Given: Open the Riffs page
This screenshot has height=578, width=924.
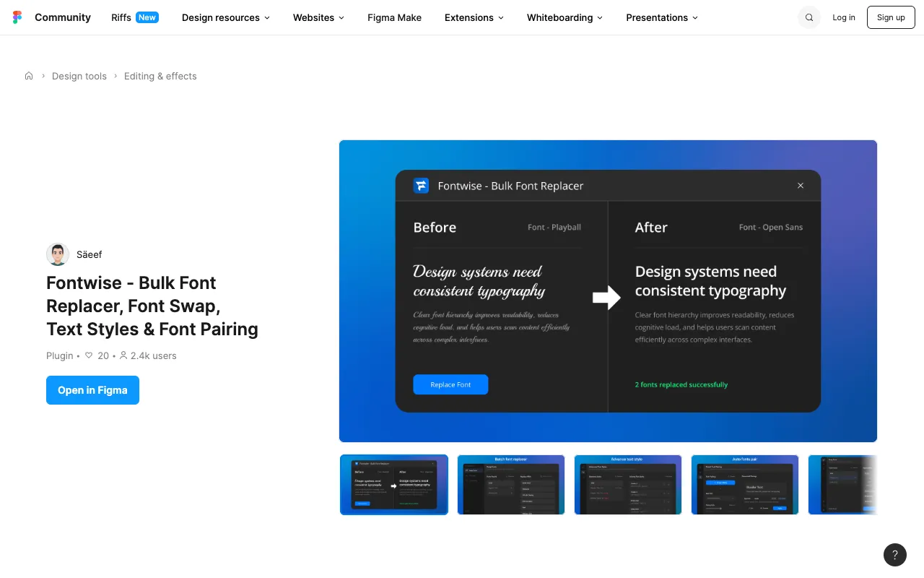Looking at the screenshot, I should [x=135, y=17].
